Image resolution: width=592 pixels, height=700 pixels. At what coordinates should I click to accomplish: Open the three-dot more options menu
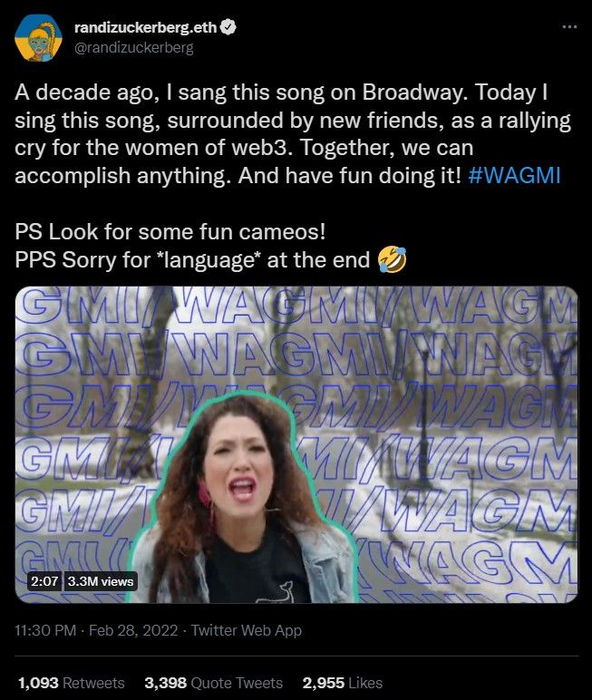click(x=569, y=27)
